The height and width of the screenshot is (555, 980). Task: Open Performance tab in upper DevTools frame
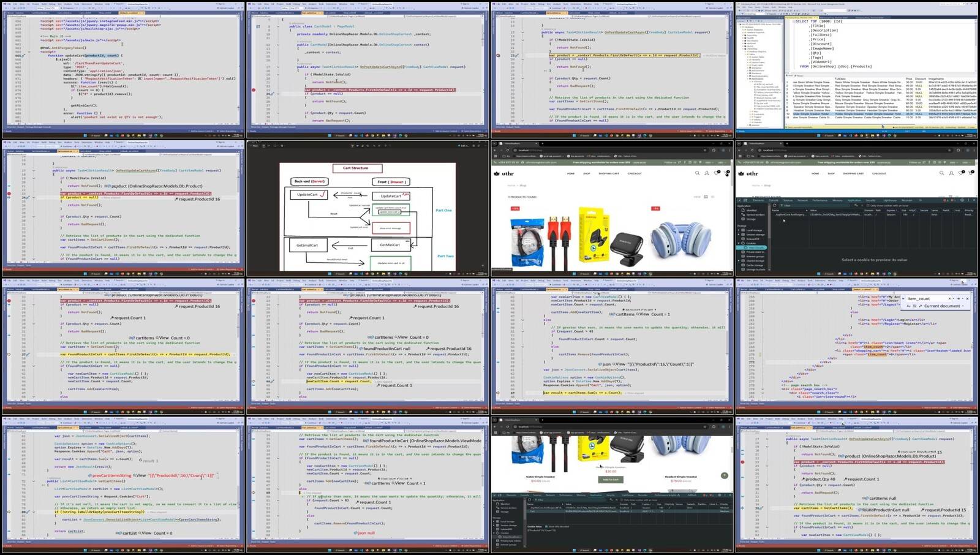820,200
